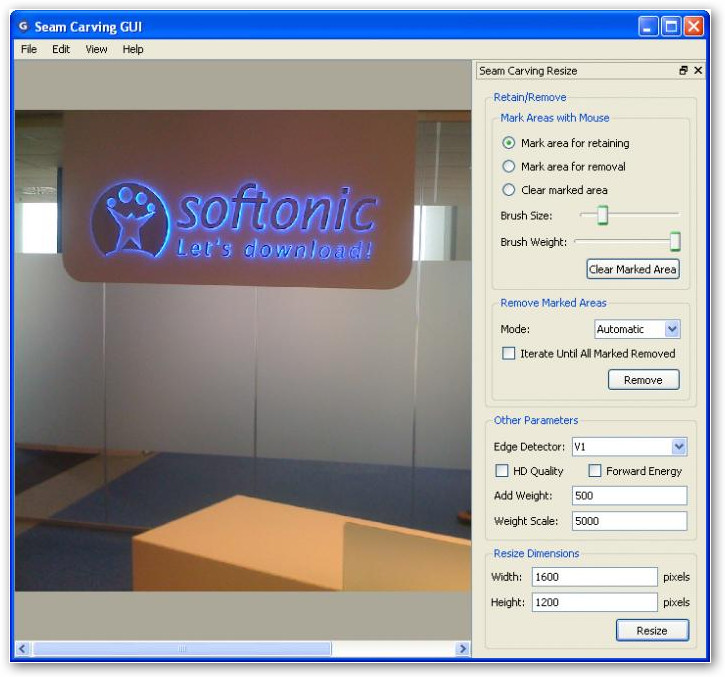Image resolution: width=725 pixels, height=677 pixels.
Task: Click the Brush Weight slider handle
Action: pyautogui.click(x=675, y=241)
